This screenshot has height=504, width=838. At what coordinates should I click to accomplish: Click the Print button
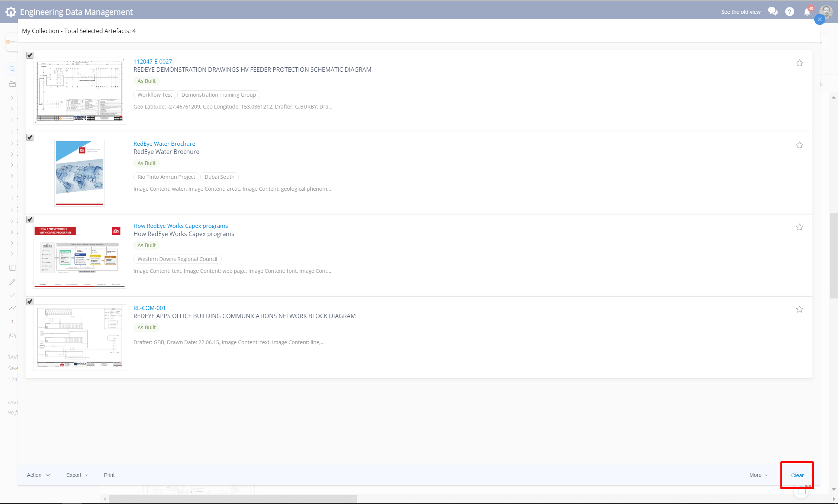[109, 475]
